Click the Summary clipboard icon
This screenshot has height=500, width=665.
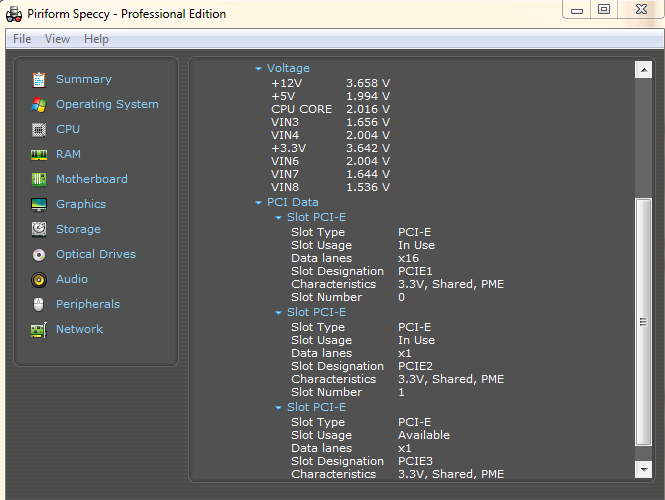pos(39,79)
